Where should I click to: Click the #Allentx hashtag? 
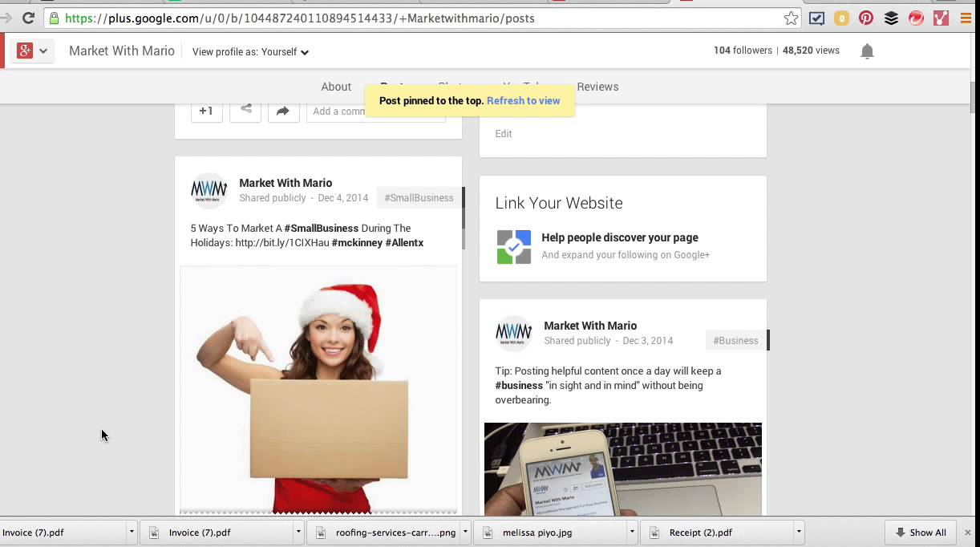[x=404, y=242]
